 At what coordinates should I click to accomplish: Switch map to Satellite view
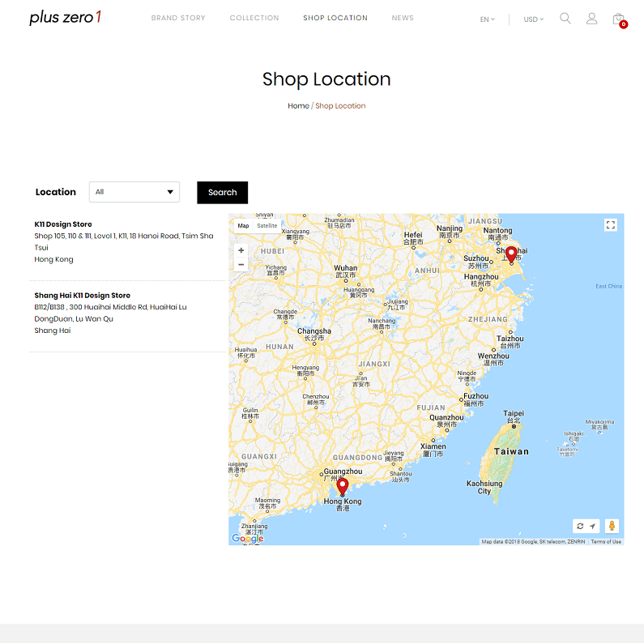[x=267, y=225]
